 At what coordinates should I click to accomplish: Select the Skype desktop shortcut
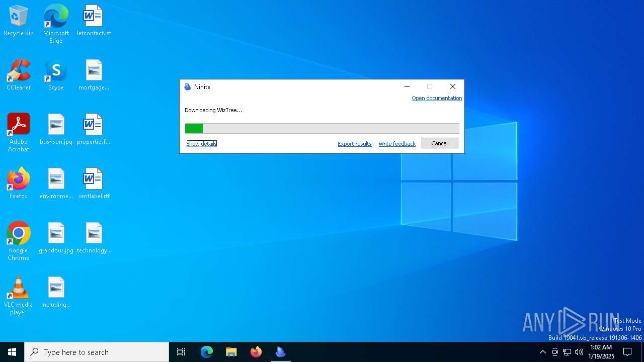(56, 75)
